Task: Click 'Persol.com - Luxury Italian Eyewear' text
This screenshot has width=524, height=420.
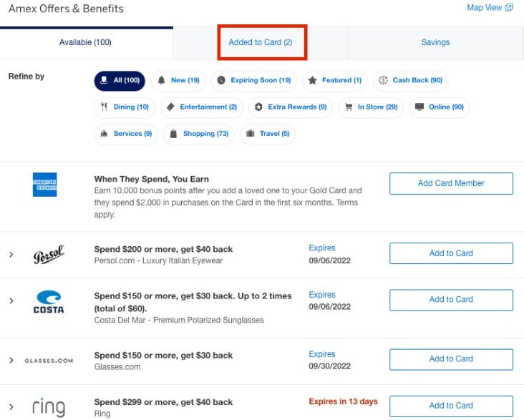Action: 158,260
